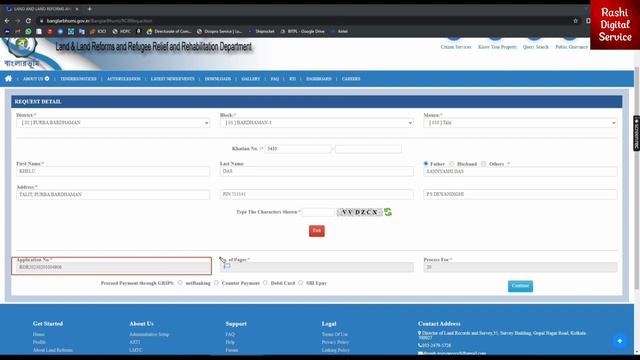Close the Land and Land Reforms tab

[x=77, y=9]
